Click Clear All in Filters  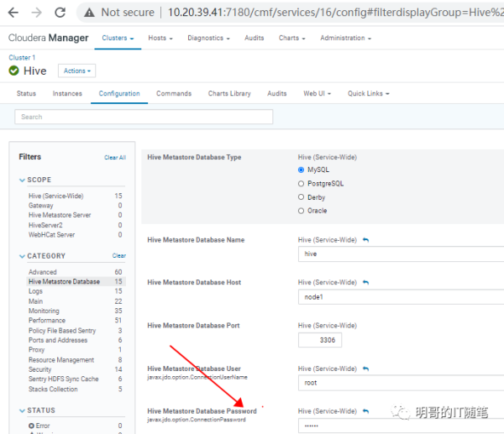coord(114,158)
